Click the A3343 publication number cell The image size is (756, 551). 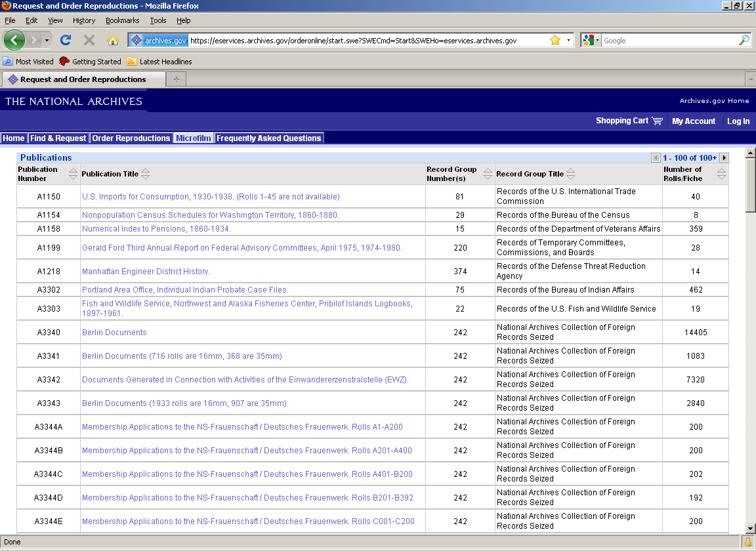(x=49, y=403)
